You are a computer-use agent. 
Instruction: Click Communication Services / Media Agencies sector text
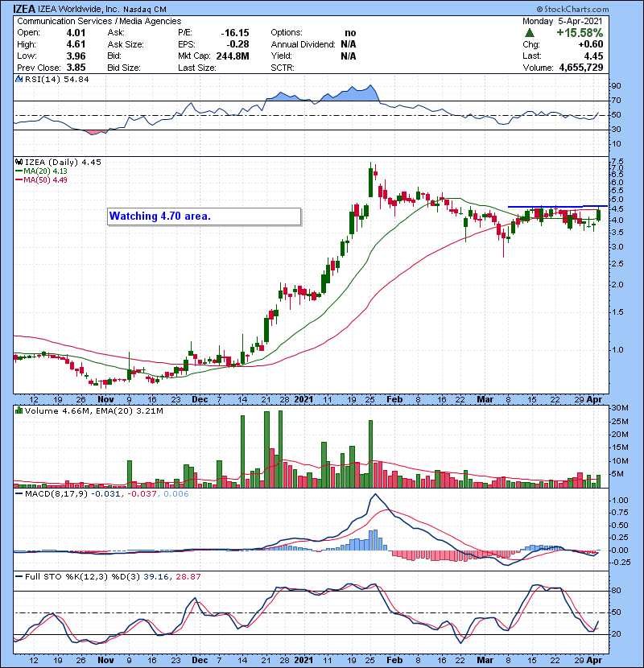[x=99, y=21]
